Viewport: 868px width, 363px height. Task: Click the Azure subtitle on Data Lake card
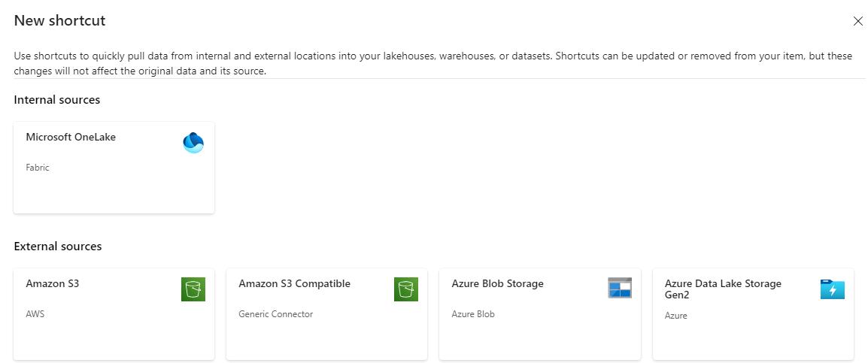tap(676, 316)
